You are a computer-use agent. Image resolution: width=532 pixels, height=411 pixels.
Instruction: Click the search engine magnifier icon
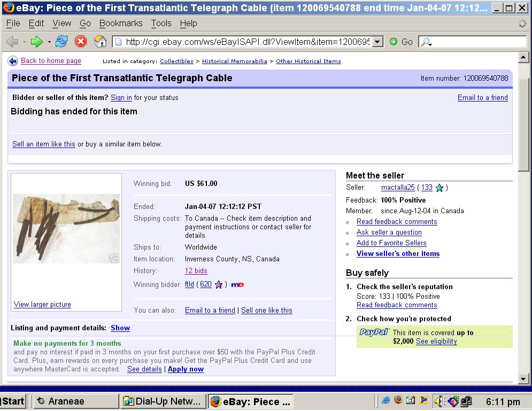426,42
